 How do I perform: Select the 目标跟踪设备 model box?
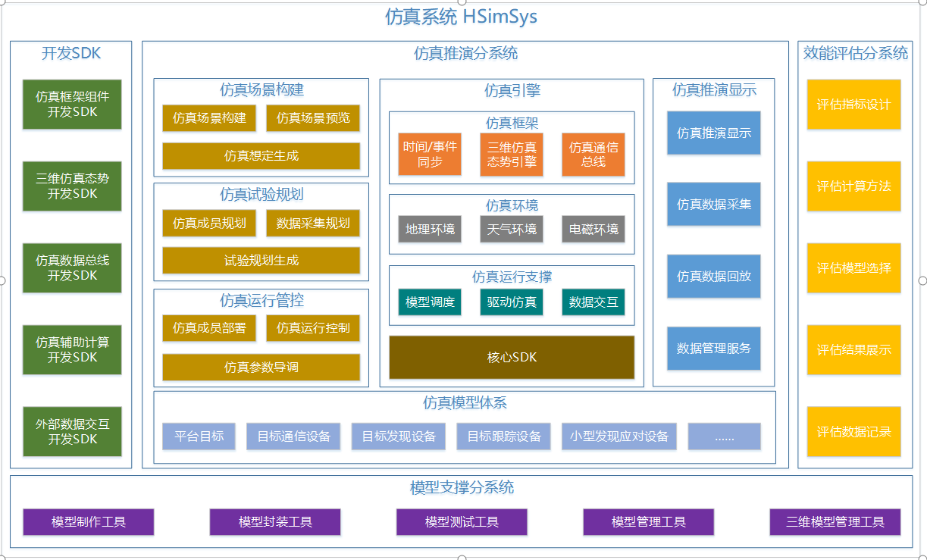click(x=504, y=436)
